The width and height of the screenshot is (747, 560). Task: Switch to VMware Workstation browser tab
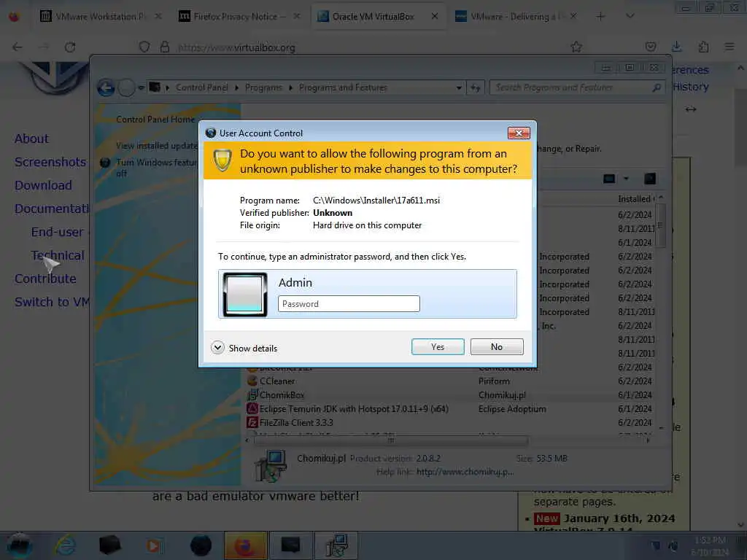pyautogui.click(x=99, y=17)
